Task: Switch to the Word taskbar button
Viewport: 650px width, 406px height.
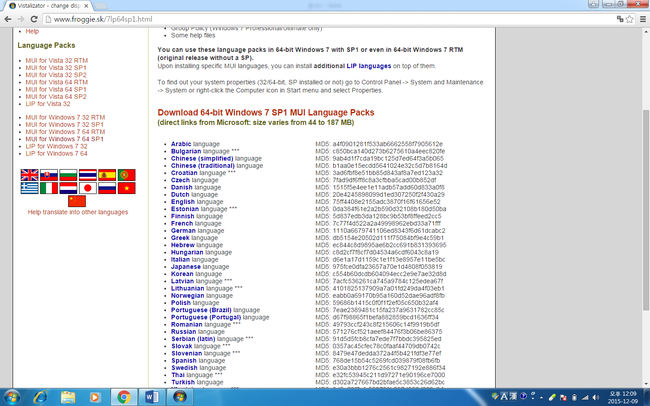Action: [x=152, y=397]
